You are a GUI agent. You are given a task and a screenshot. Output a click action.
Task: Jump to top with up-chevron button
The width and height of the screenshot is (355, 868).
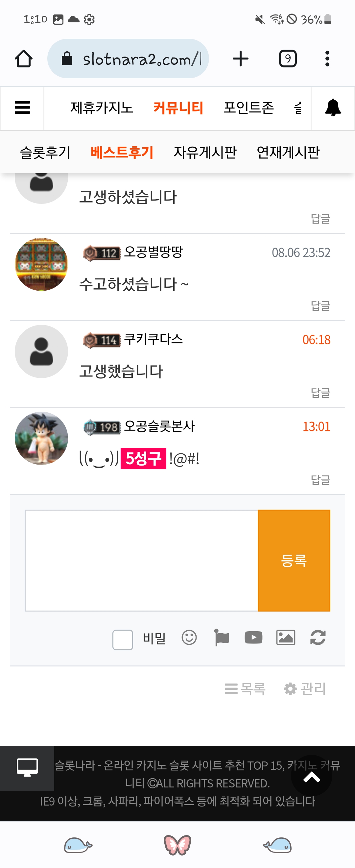(312, 777)
